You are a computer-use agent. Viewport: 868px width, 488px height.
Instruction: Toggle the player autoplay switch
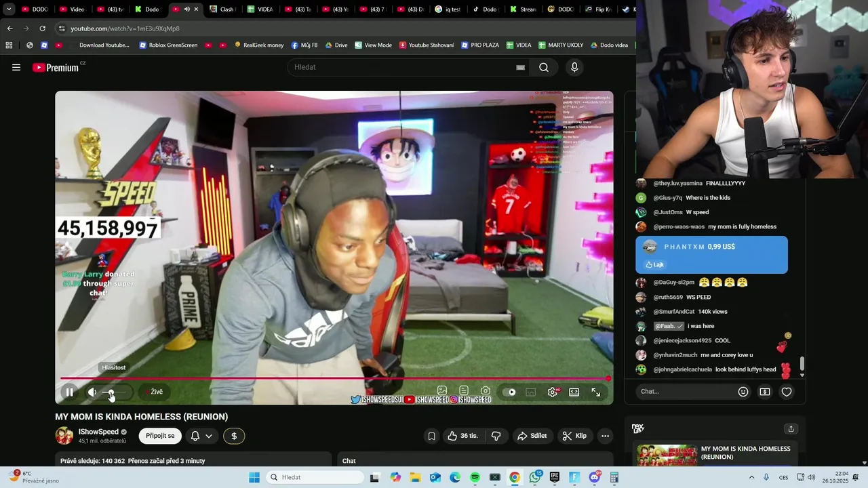pos(509,392)
